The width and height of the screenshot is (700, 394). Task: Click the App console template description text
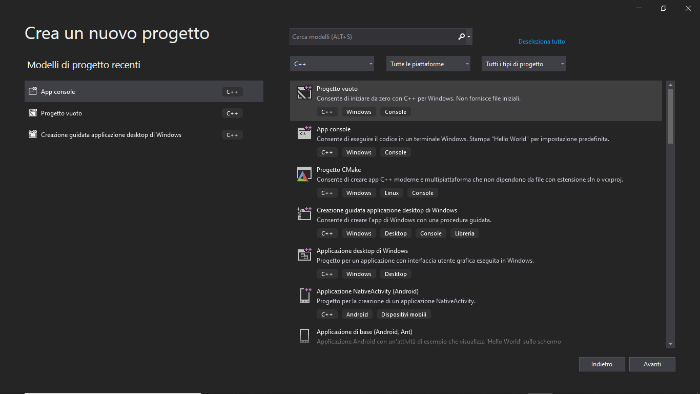462,139
